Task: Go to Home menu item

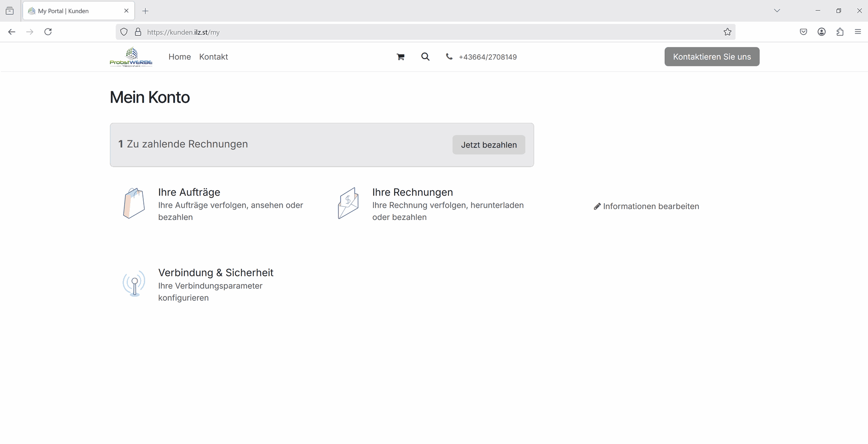Action: pos(179,57)
